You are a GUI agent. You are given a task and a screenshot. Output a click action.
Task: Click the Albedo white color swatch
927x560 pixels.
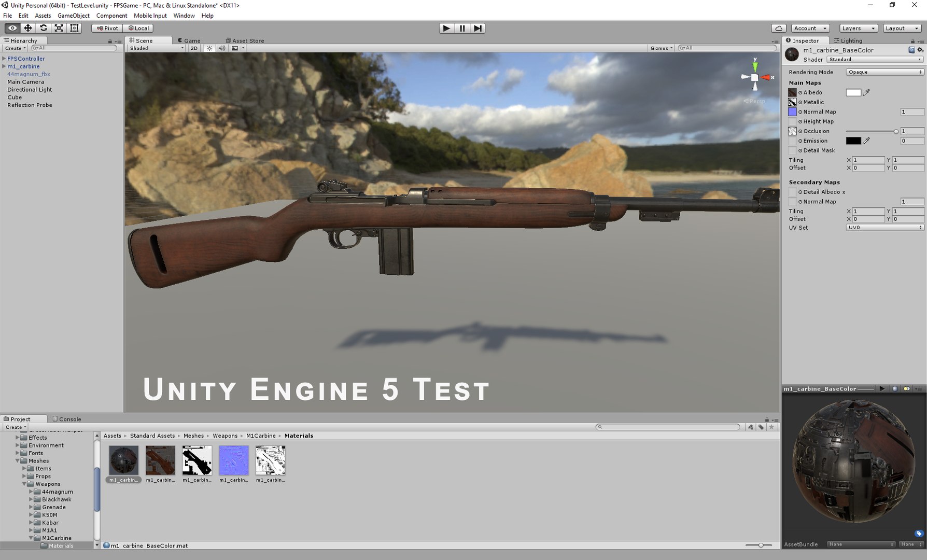click(853, 92)
